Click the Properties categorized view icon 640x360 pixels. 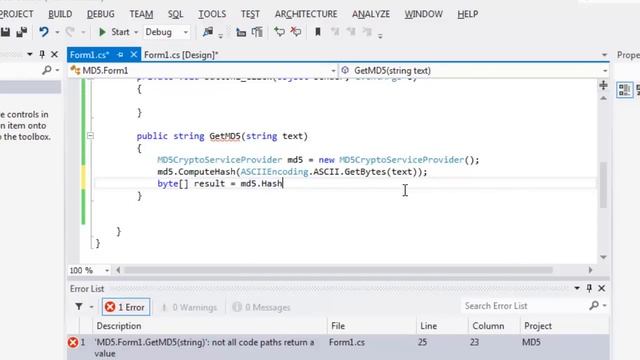click(x=624, y=90)
